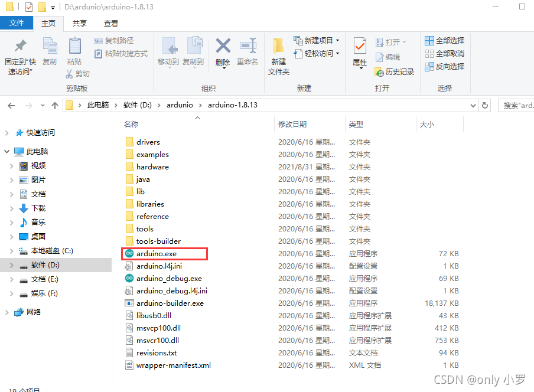
Task: Open the File (文件) menu
Action: coord(17,22)
